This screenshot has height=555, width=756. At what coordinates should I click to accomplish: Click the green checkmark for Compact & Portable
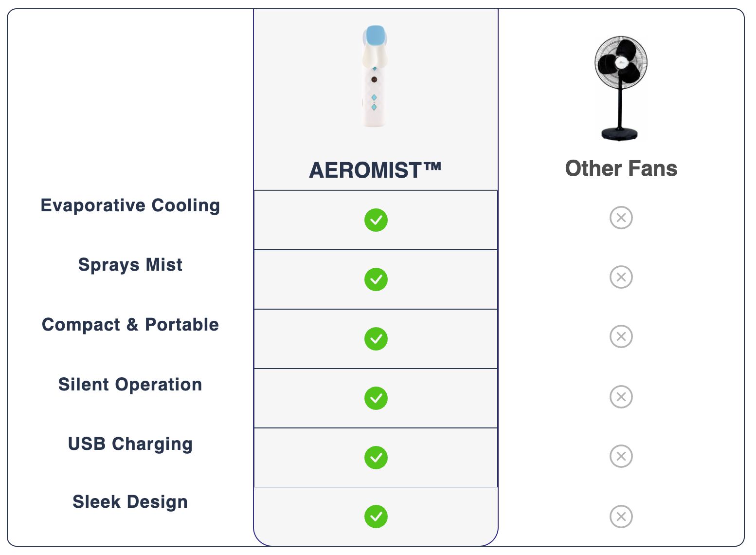click(x=376, y=339)
